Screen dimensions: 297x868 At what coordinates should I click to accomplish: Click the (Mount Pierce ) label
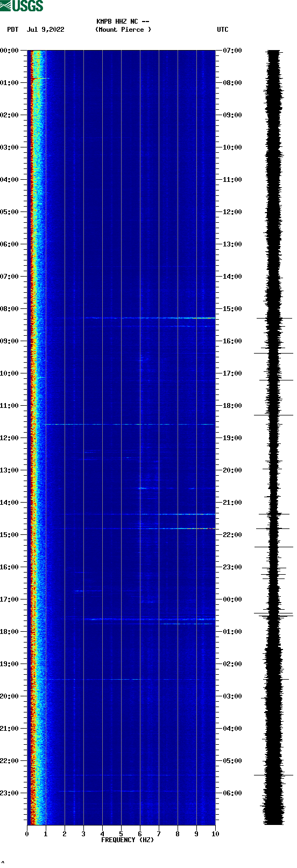[x=123, y=30]
